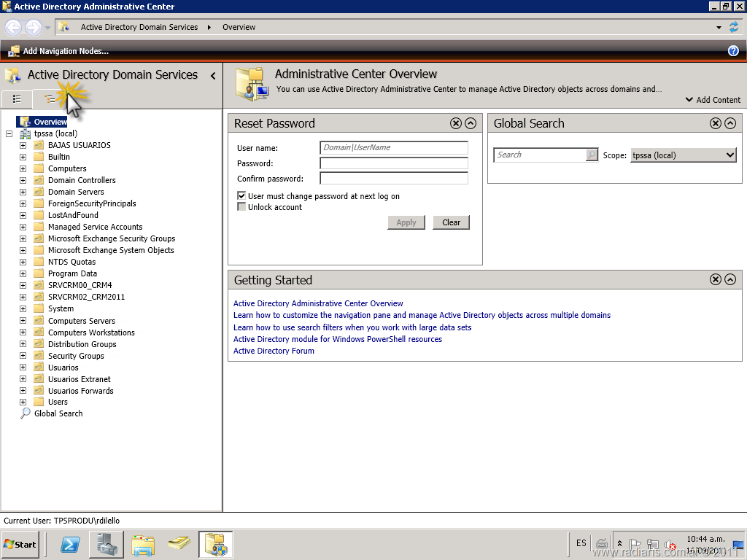Click the Refresh icon in address bar

click(x=734, y=27)
